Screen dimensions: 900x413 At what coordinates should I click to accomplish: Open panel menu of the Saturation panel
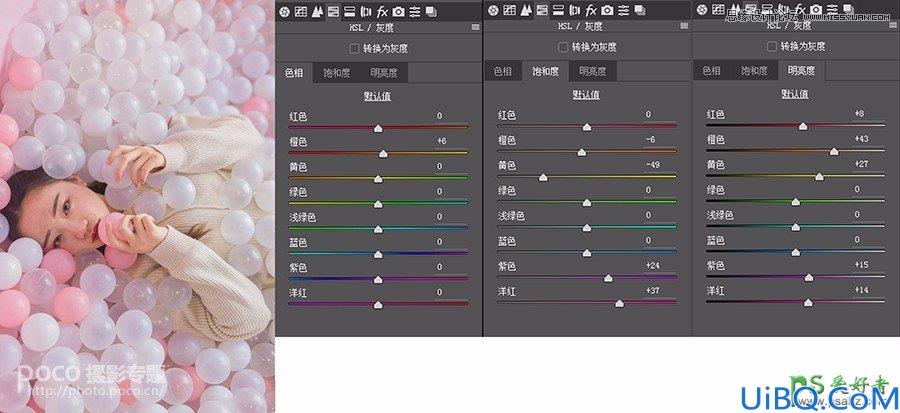[x=684, y=26]
